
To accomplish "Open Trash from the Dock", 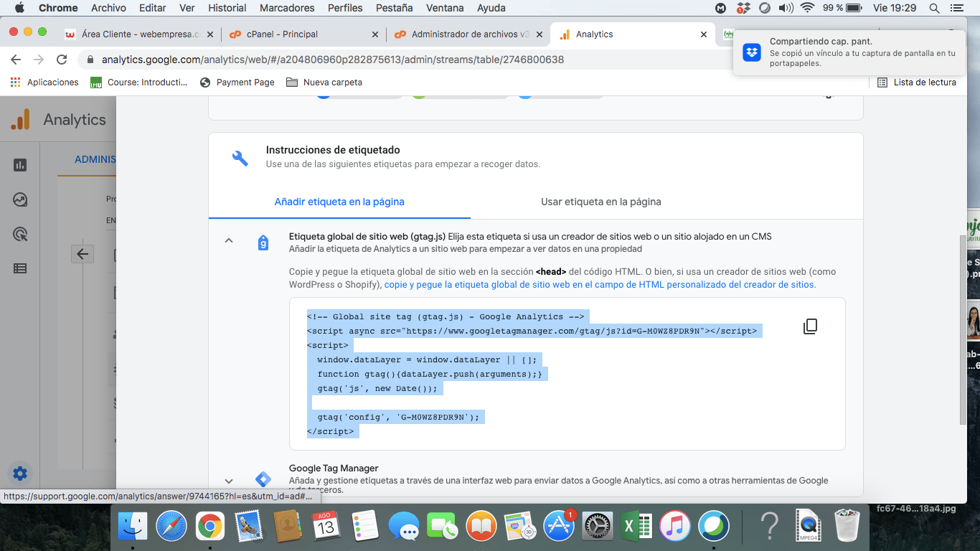I will click(x=847, y=527).
